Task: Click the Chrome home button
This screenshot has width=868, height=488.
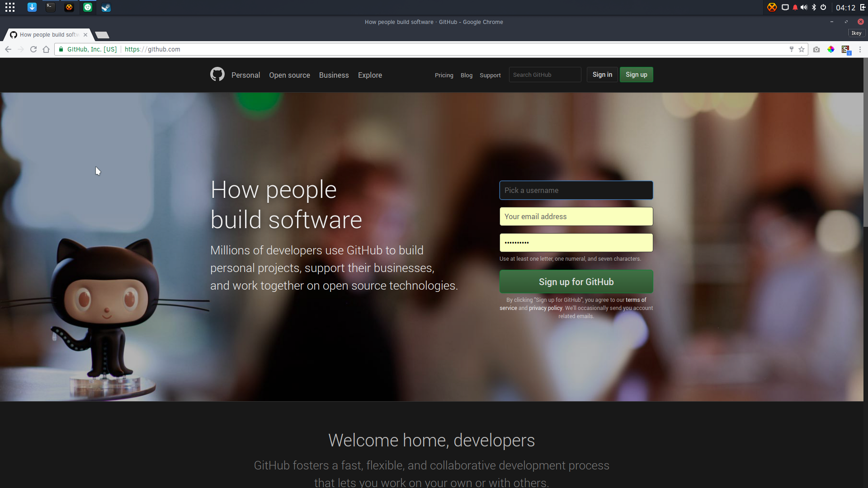Action: click(x=46, y=49)
